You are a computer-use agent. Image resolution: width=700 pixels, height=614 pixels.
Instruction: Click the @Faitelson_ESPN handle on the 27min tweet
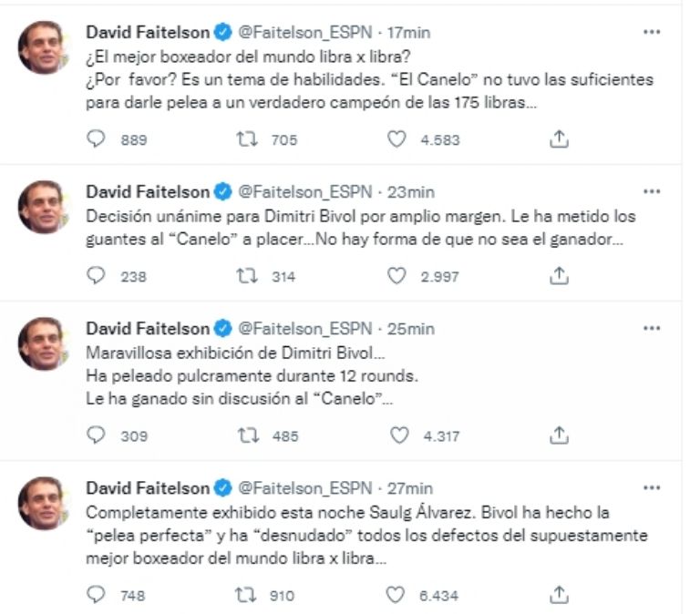click(x=305, y=487)
